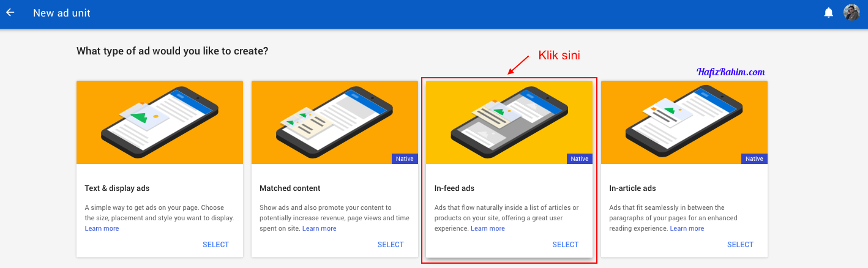Click the In-article ads illustration
This screenshot has width=868, height=268.
684,122
